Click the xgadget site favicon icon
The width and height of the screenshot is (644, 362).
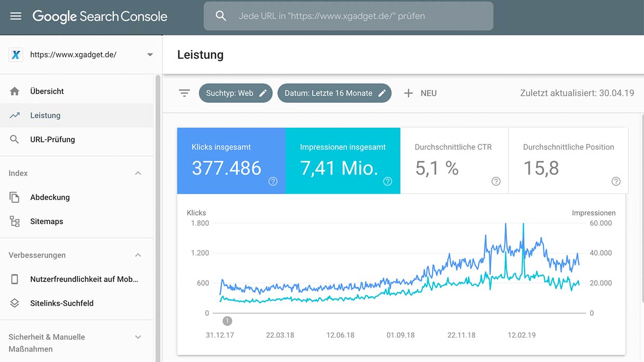point(16,55)
